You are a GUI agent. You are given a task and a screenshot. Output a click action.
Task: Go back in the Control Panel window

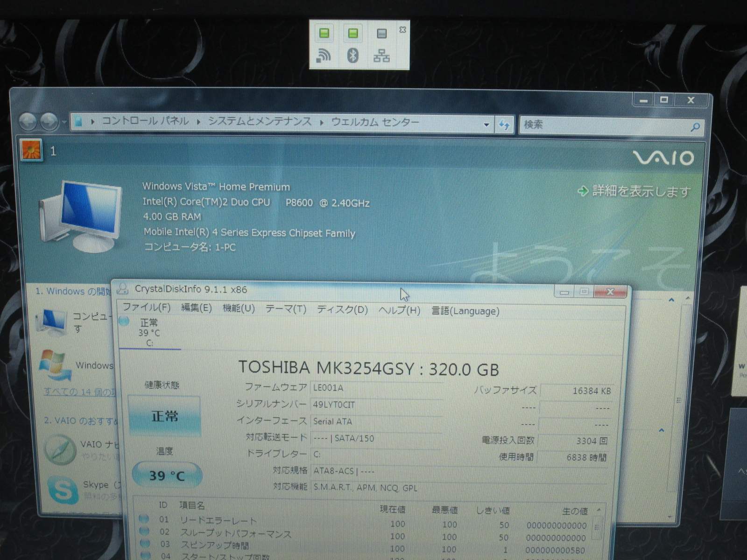28,122
